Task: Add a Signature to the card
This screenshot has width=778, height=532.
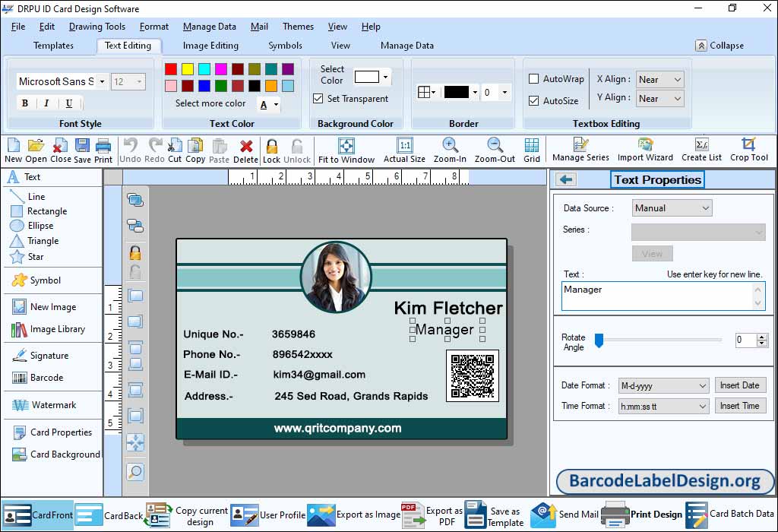Action: pos(40,356)
